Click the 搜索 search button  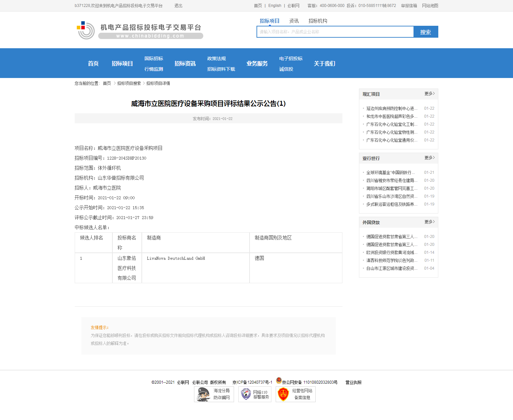click(x=426, y=32)
